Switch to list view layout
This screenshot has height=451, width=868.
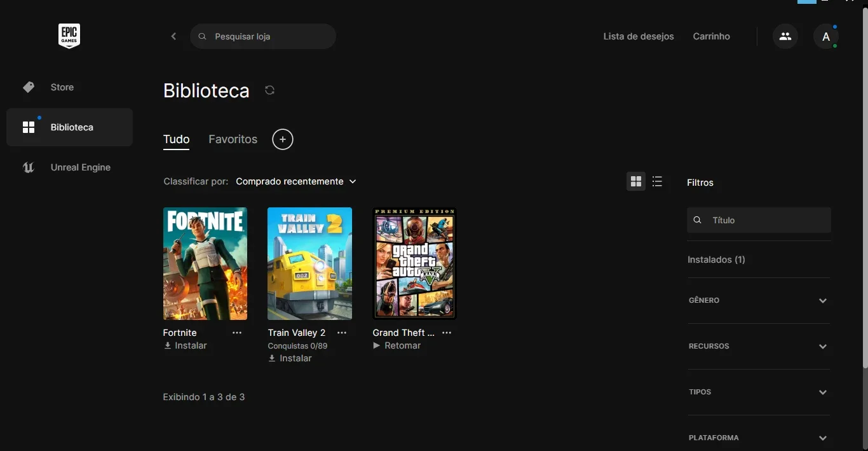pos(657,181)
